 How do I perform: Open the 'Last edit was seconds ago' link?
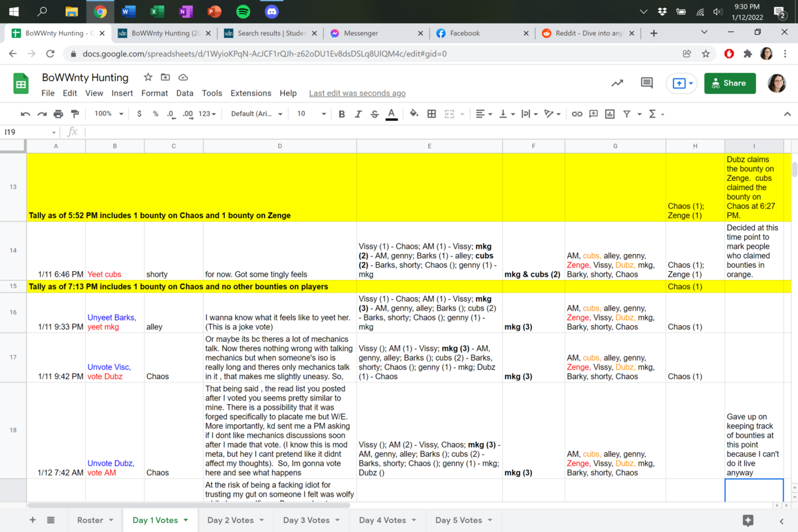tap(357, 93)
